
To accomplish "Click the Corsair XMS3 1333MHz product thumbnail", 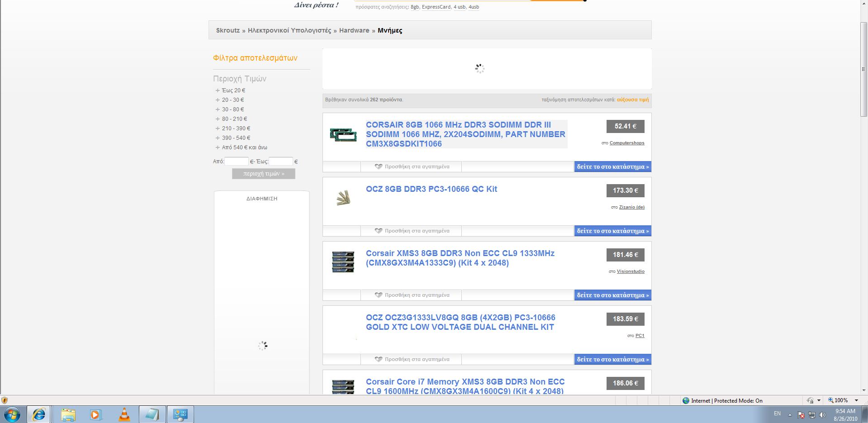I will click(343, 262).
